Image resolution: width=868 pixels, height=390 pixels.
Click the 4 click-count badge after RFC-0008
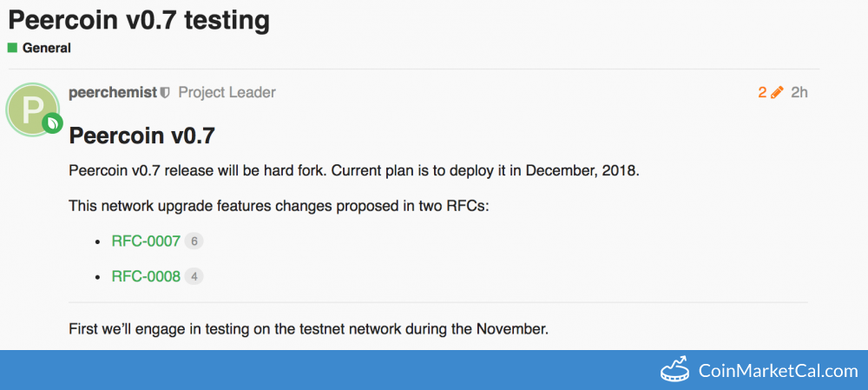194,277
